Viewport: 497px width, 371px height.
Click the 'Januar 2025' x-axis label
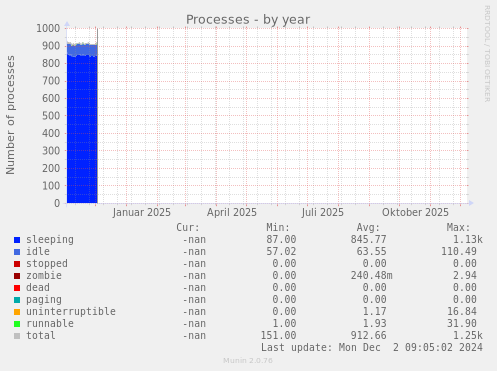coord(142,212)
